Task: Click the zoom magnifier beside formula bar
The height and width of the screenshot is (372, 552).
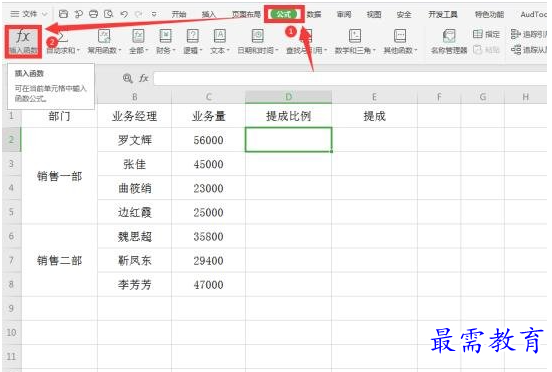Action: [x=127, y=78]
